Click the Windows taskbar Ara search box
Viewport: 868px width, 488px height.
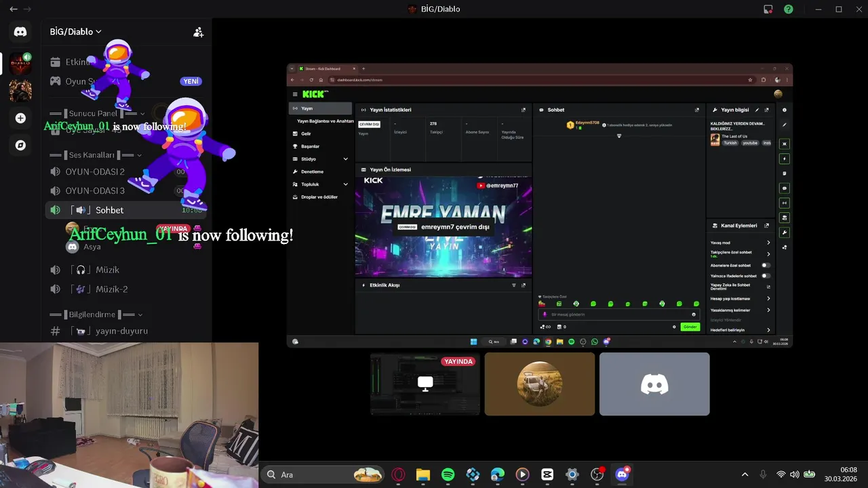pyautogui.click(x=323, y=474)
